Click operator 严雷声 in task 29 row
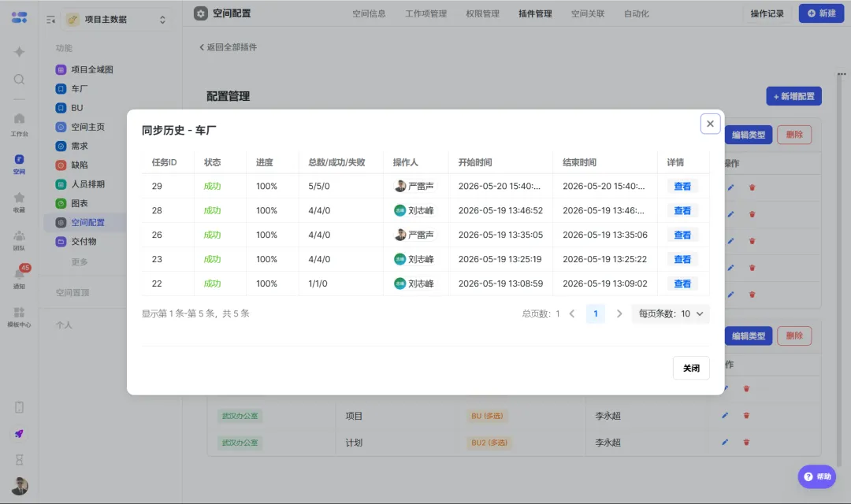This screenshot has height=504, width=851. 414,186
